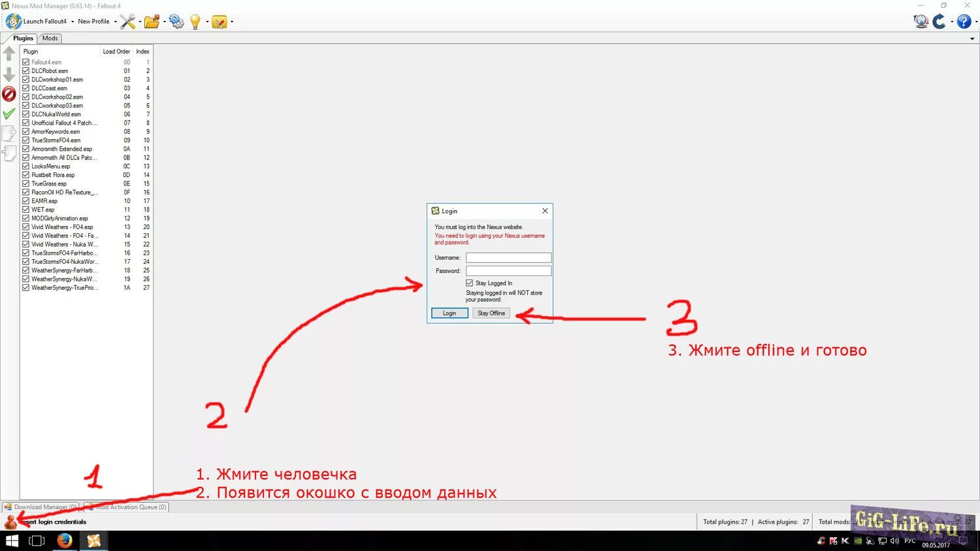Open the Windows Start menu
The height and width of the screenshot is (551, 980).
(x=12, y=541)
